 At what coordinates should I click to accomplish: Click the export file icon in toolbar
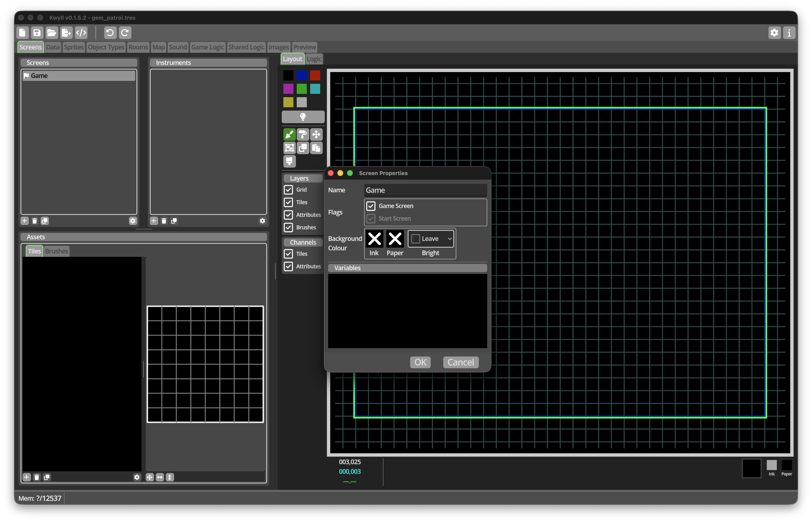[66, 32]
